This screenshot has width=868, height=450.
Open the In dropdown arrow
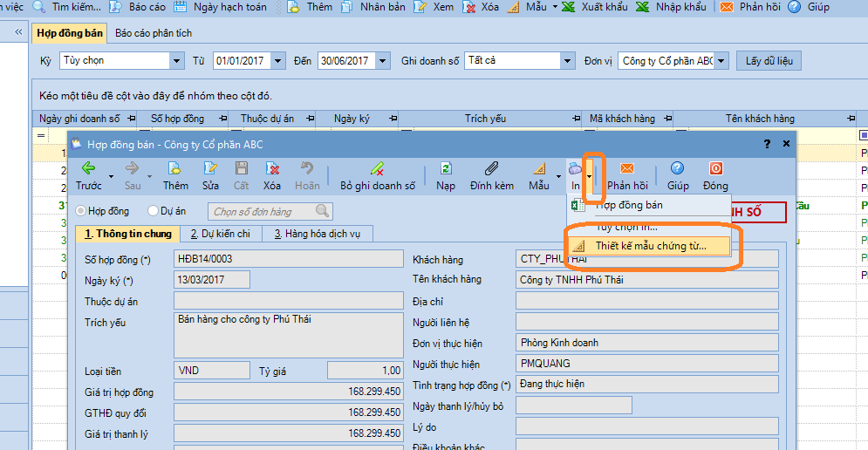click(x=589, y=176)
